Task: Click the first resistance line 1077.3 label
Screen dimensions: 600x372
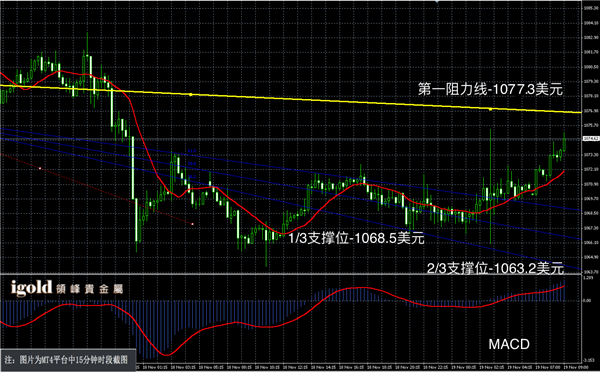Action: pos(490,89)
